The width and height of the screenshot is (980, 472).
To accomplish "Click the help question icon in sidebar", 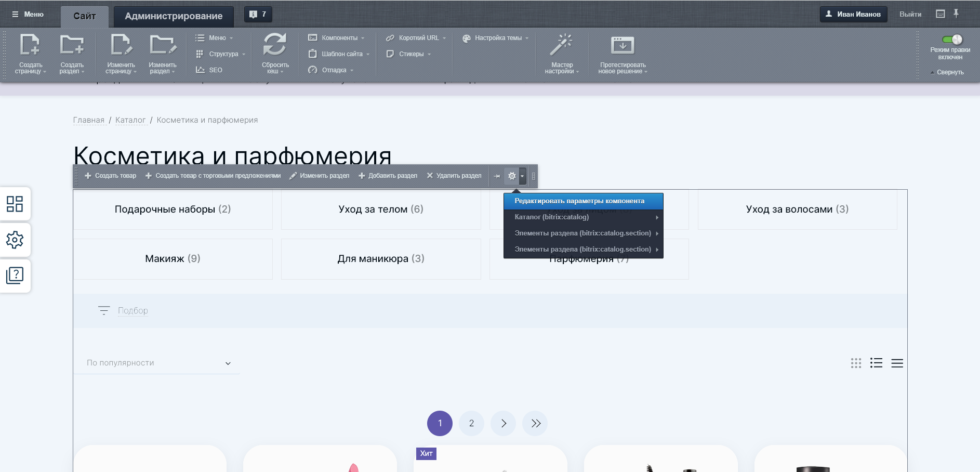I will (x=15, y=276).
